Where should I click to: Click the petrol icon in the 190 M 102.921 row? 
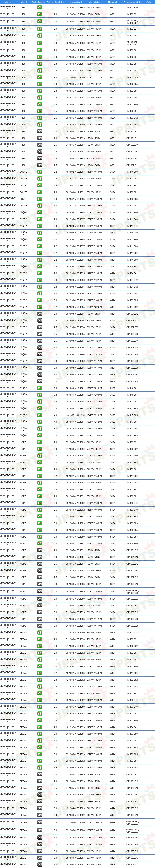coord(40,14)
